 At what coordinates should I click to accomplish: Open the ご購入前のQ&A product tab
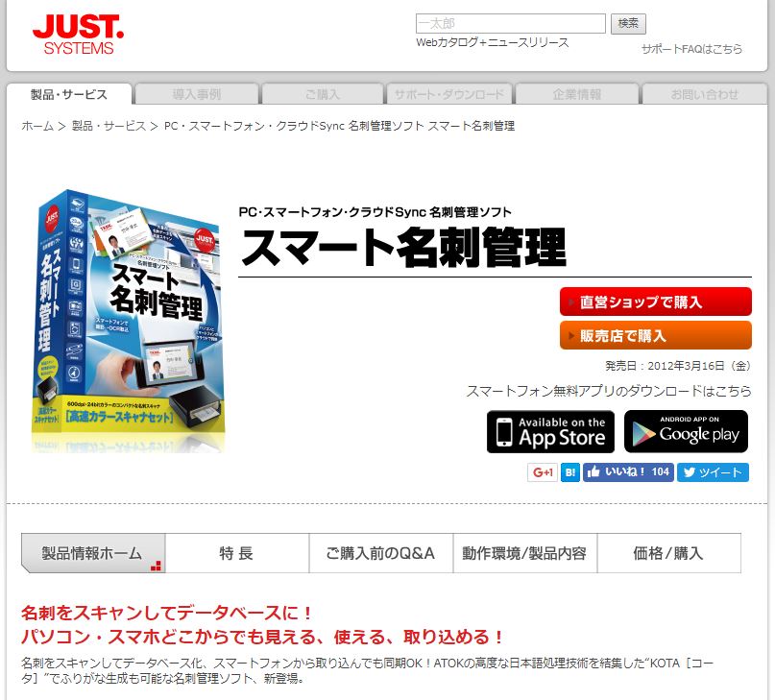pos(380,553)
